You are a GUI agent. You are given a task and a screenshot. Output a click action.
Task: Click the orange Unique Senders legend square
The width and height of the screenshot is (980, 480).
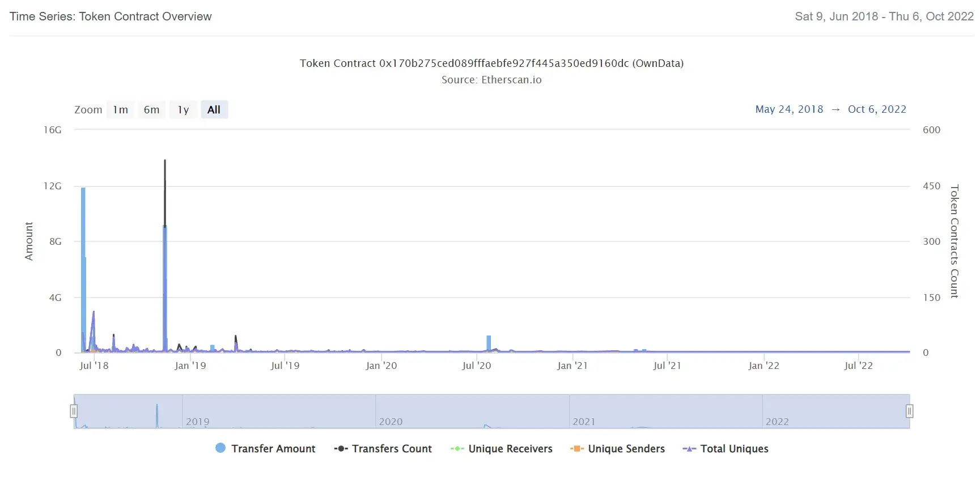click(x=576, y=448)
